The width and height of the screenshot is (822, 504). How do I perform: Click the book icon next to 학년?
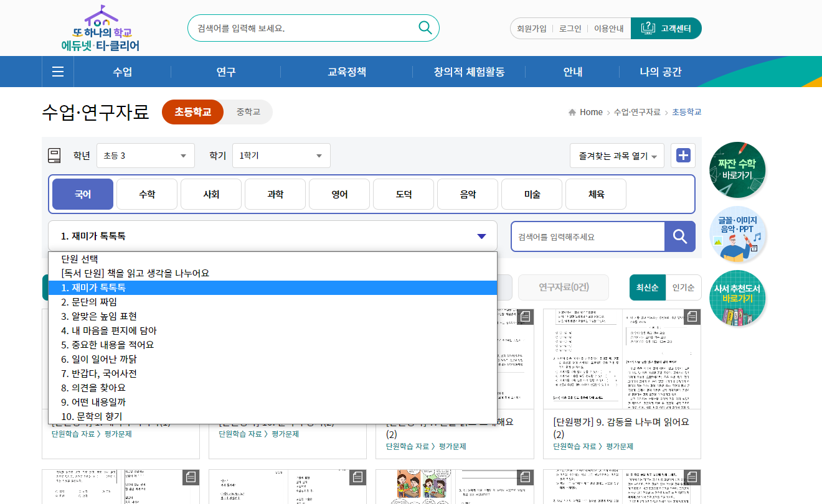click(54, 156)
